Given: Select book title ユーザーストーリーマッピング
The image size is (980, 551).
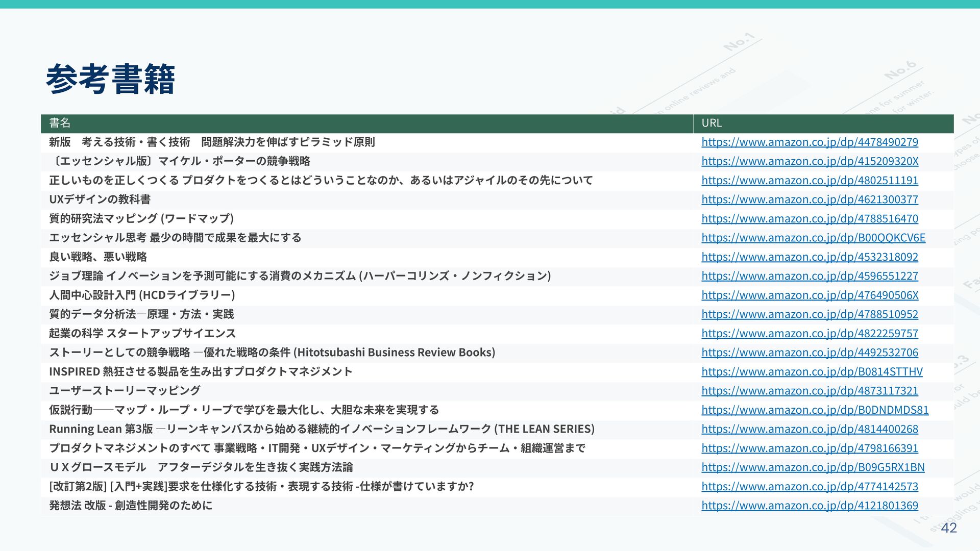Looking at the screenshot, I should click(125, 391).
